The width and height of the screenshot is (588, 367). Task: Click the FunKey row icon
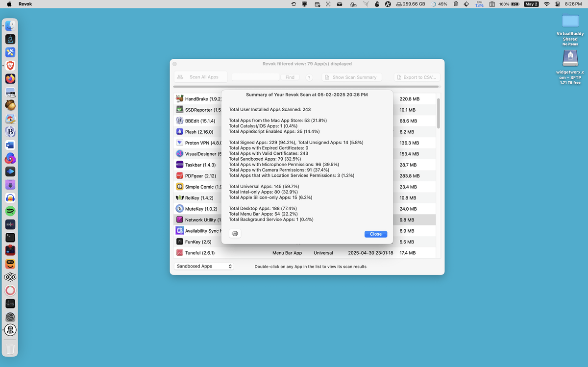pos(180,242)
